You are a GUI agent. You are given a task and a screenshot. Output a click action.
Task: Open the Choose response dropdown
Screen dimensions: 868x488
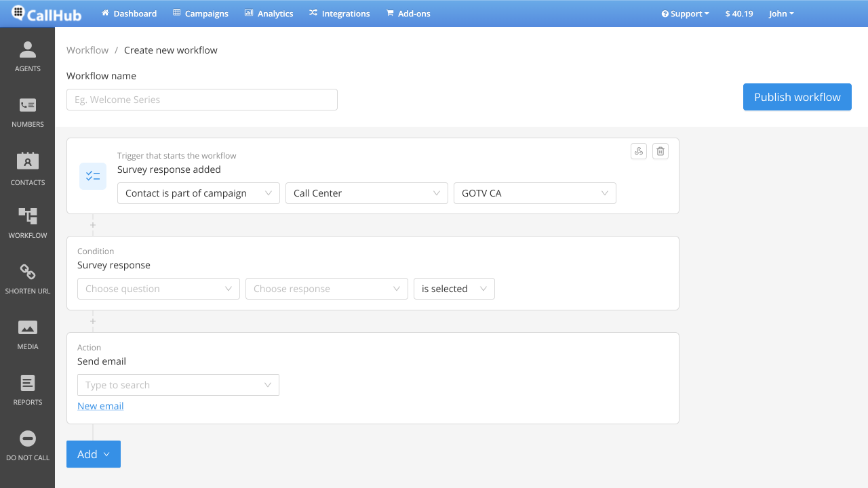pos(327,289)
